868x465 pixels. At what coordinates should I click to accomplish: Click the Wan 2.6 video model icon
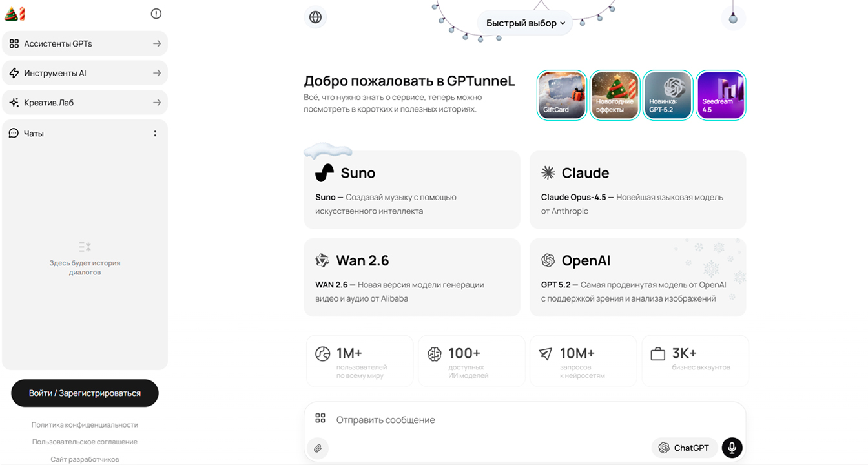click(x=322, y=260)
